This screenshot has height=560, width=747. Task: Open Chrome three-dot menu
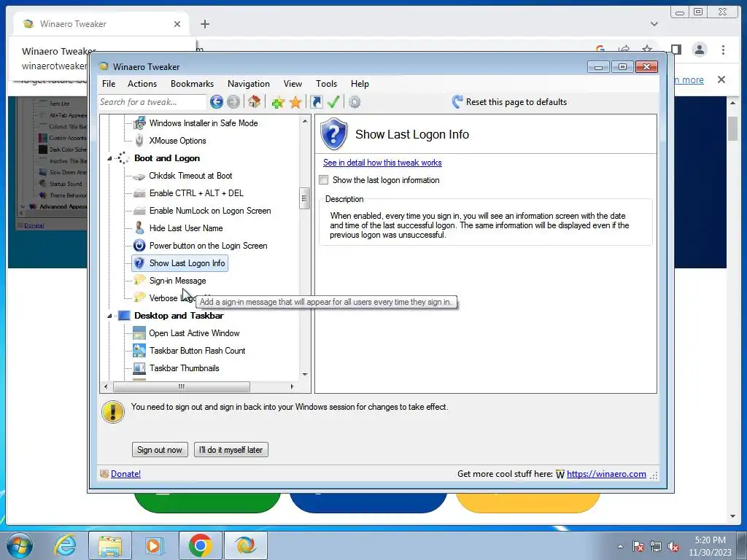coord(723,50)
